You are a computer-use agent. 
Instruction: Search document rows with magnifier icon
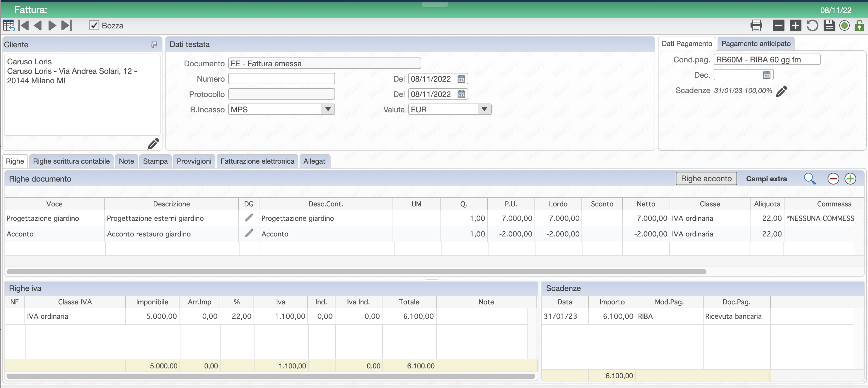[x=810, y=179]
